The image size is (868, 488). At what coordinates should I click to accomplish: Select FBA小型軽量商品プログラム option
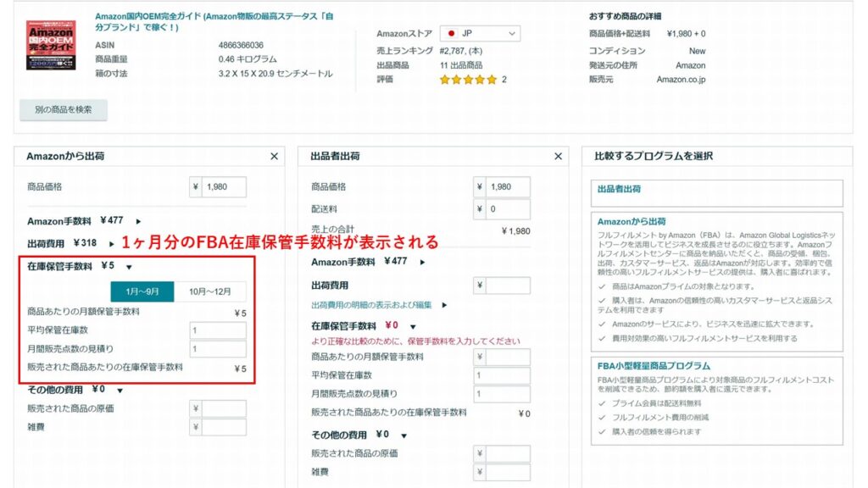tap(716, 366)
